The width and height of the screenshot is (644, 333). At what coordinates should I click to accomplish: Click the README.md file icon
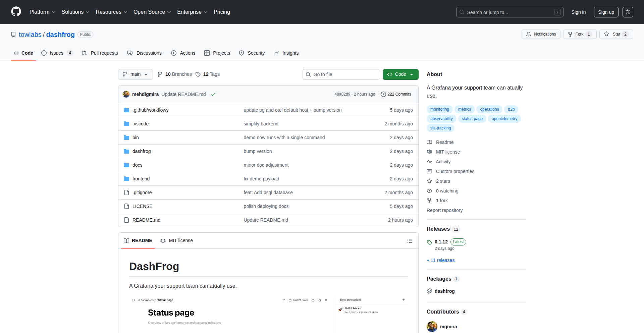[126, 220]
